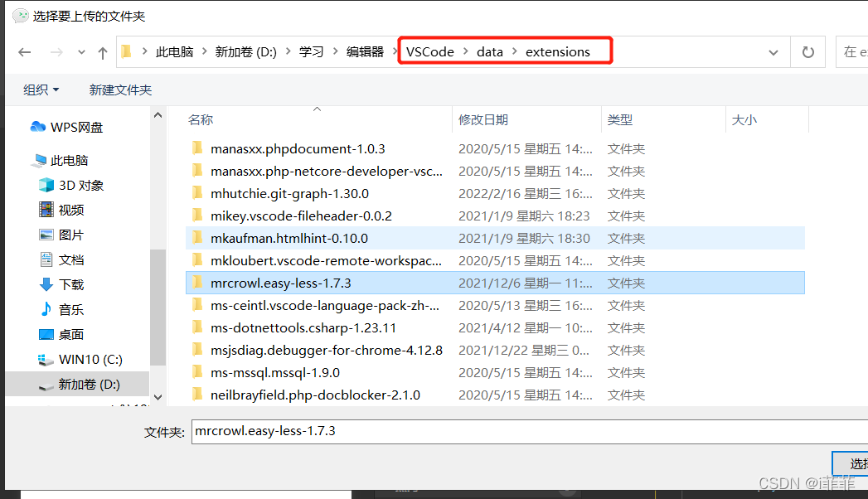Navigate back with the back arrow

(25, 51)
